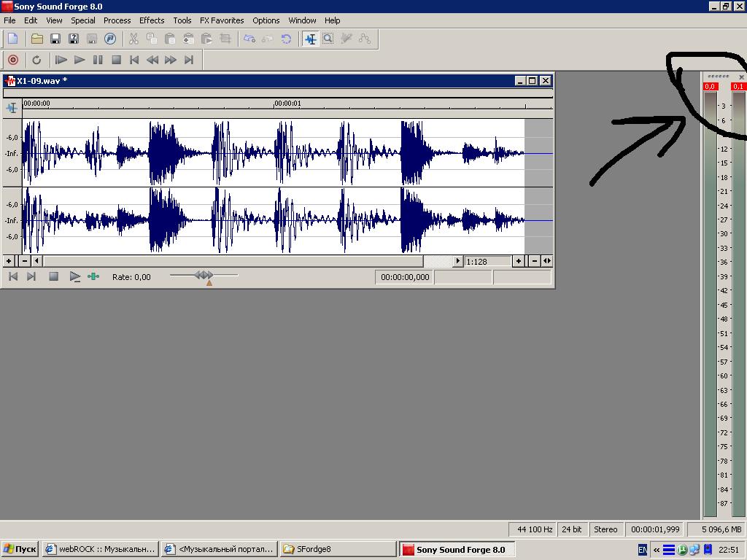Click the Save As toolbar icon

tap(74, 39)
